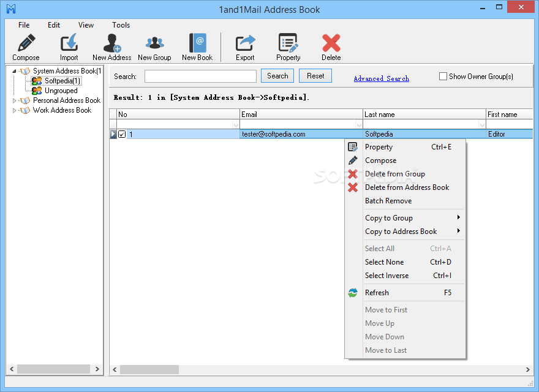Viewport: 539px width, 392px height.
Task: Click the Import toolbar icon
Action: point(69,43)
